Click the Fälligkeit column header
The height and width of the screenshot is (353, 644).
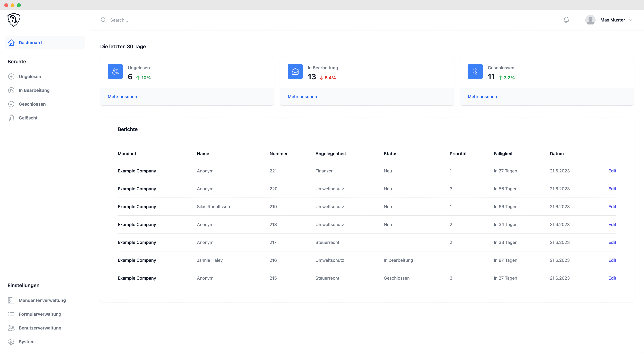coord(503,154)
